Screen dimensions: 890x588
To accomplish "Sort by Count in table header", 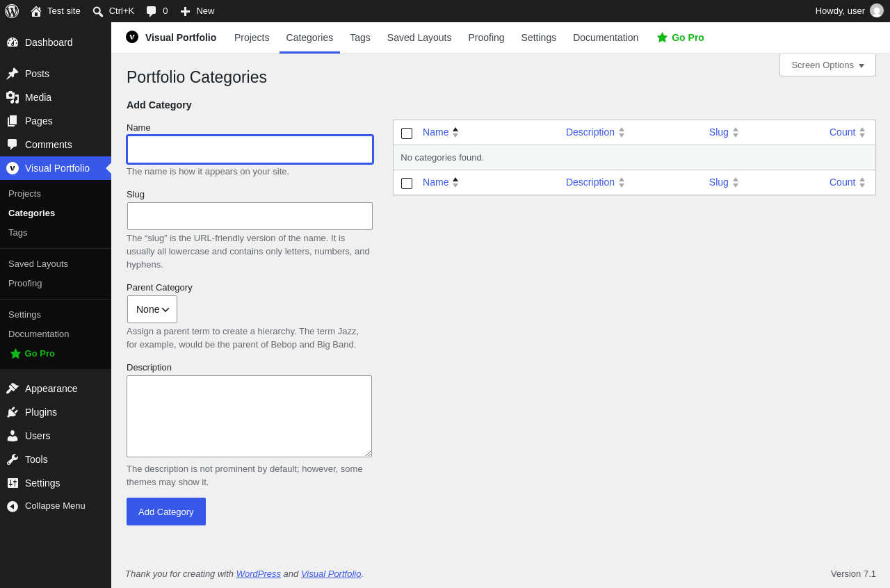I will pos(848,132).
